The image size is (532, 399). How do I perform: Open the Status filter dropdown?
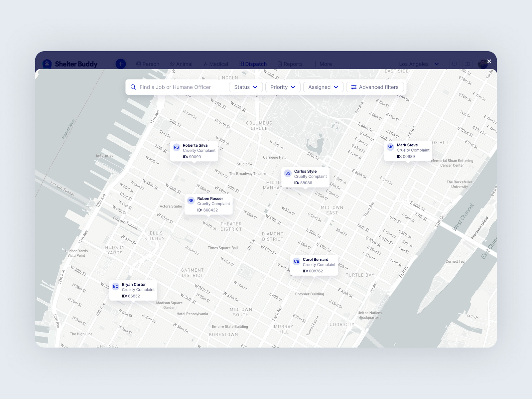tap(246, 87)
